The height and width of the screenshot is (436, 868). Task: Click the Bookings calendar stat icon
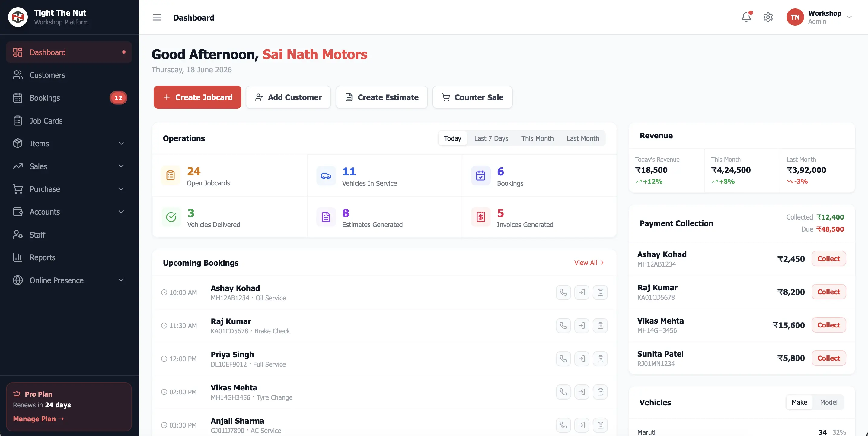pos(480,175)
